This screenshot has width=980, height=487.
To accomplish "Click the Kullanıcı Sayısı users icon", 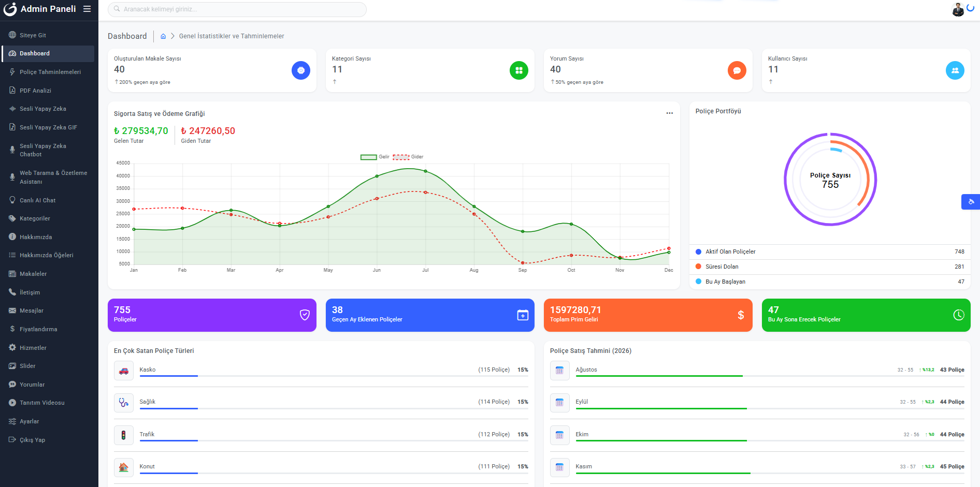I will click(x=955, y=70).
